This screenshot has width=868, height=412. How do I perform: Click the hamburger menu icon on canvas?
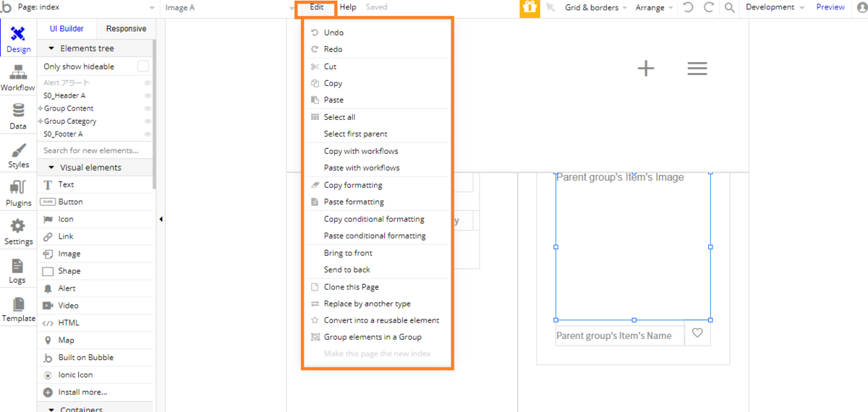pyautogui.click(x=697, y=68)
